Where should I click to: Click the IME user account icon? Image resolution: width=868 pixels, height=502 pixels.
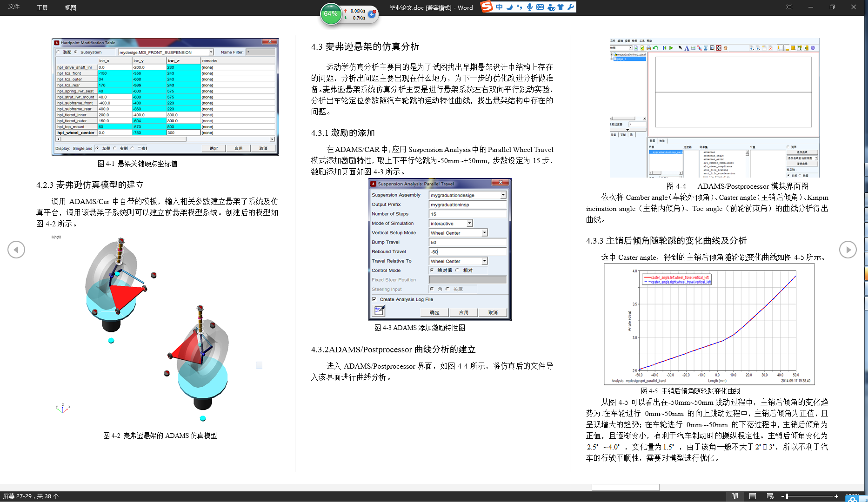click(551, 7)
